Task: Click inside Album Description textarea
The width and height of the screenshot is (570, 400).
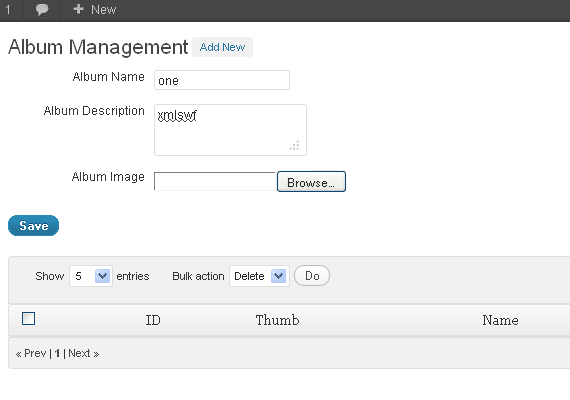Action: pos(230,130)
